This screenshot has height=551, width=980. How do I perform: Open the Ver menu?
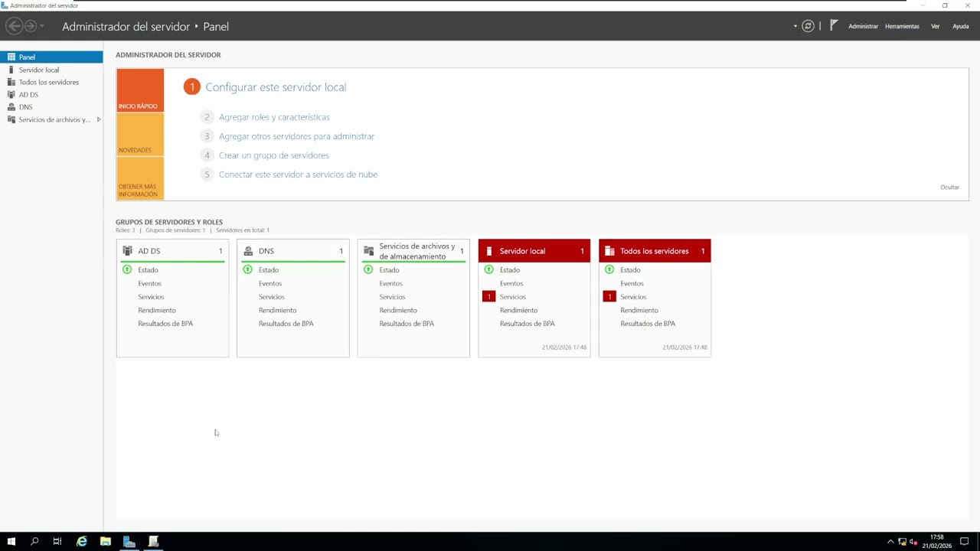click(935, 26)
